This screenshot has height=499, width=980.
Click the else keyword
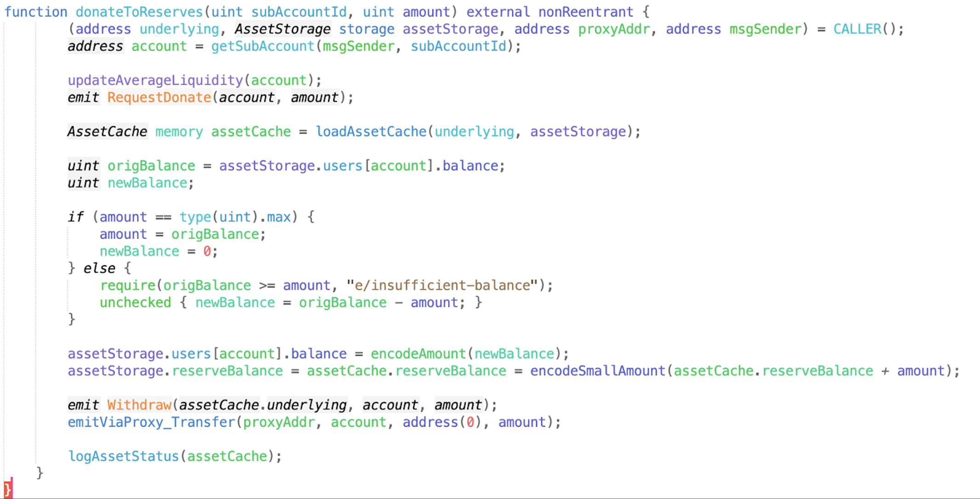(x=99, y=268)
